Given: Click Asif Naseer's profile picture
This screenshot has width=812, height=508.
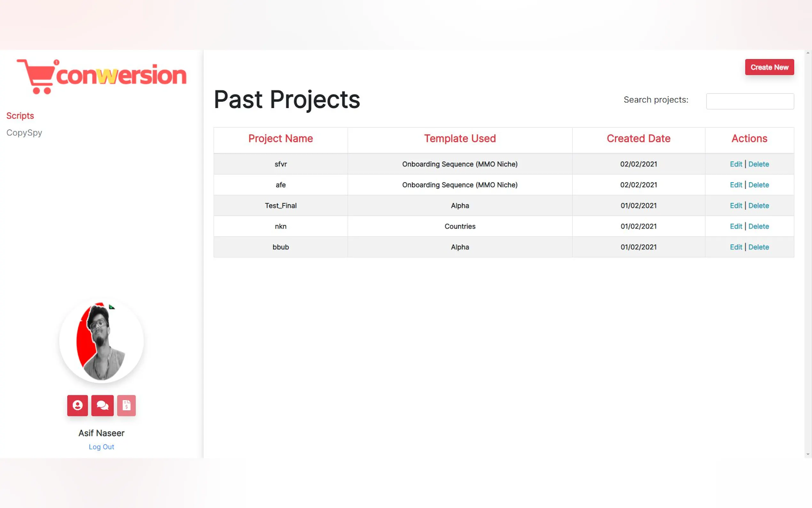Looking at the screenshot, I should point(101,341).
